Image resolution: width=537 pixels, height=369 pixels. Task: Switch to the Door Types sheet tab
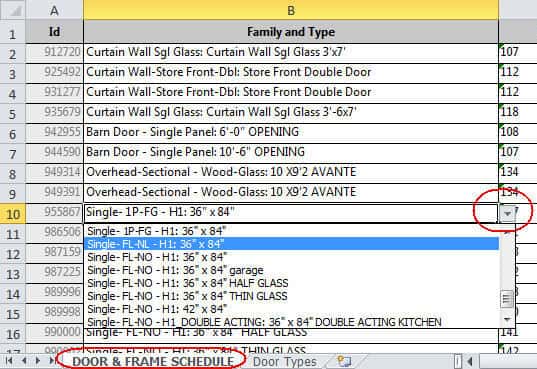click(285, 361)
